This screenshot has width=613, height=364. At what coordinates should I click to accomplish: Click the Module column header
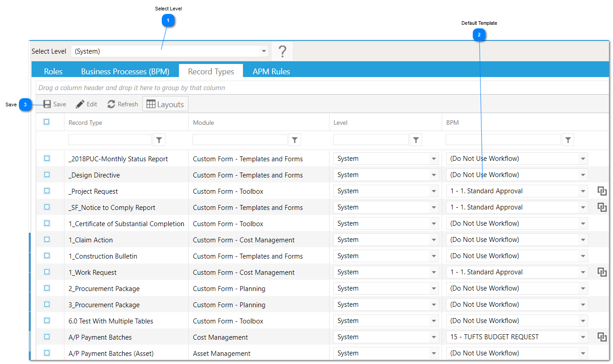[203, 123]
